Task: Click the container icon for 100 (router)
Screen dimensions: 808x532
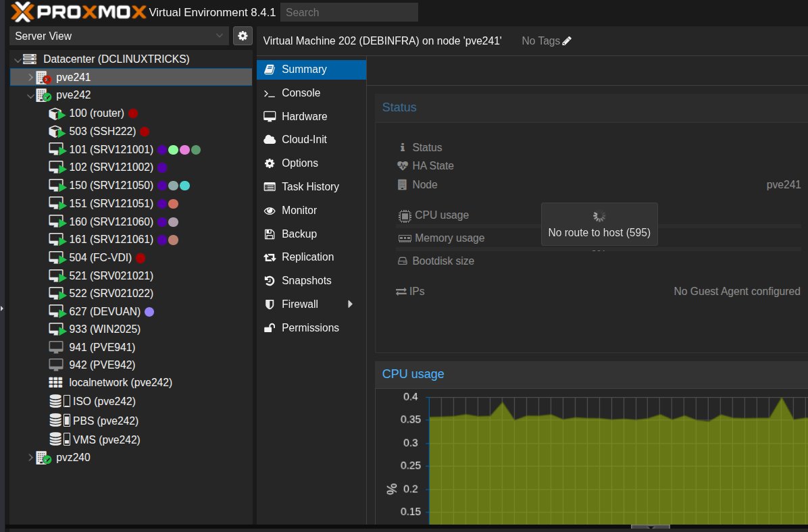Action: (57, 114)
